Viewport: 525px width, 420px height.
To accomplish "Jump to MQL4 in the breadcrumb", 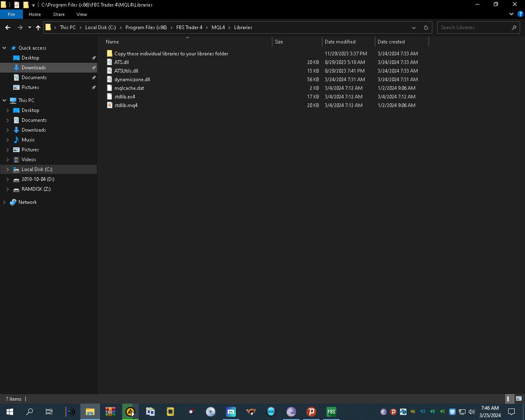I will (218, 27).
